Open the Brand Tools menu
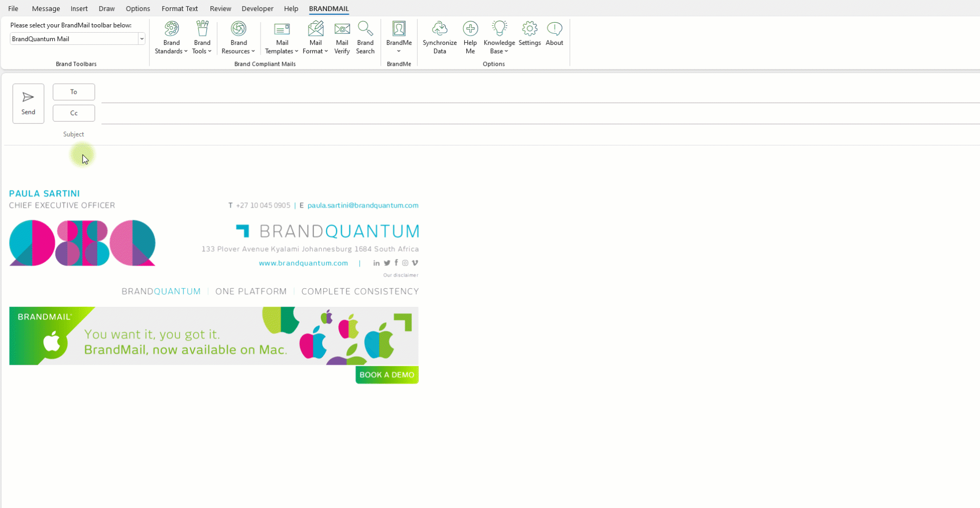 [x=202, y=37]
